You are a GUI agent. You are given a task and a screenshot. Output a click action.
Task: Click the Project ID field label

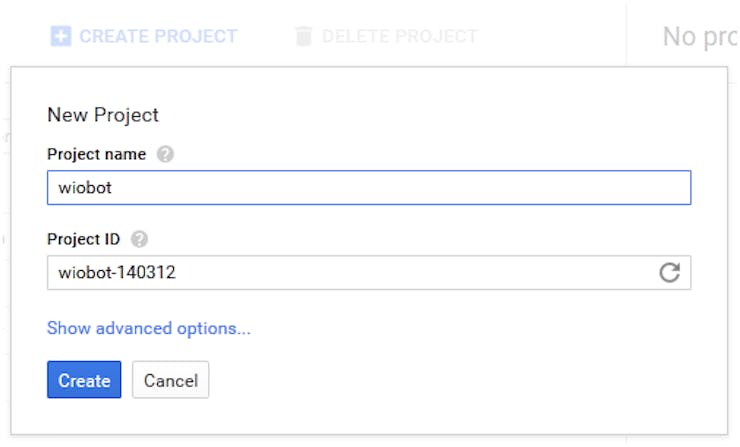tap(84, 239)
